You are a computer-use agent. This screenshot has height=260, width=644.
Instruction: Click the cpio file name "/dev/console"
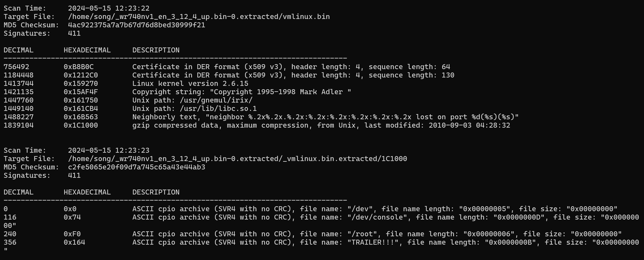[377, 217]
